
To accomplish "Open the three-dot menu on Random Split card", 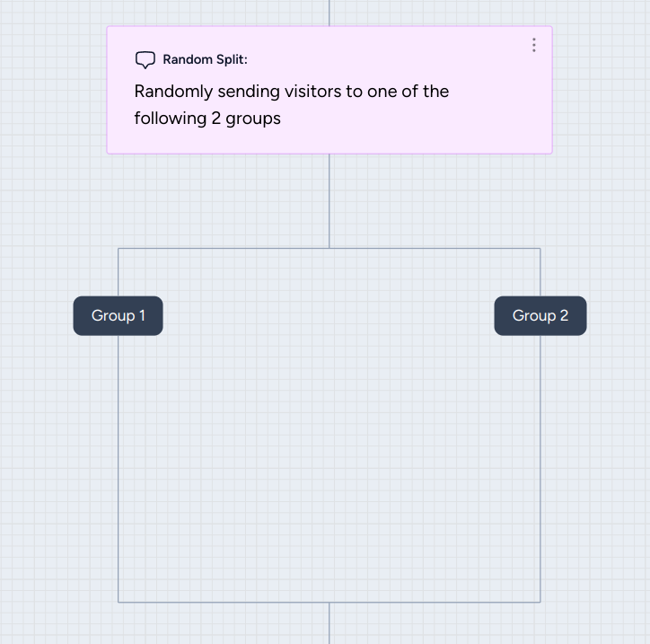I will [x=534, y=45].
